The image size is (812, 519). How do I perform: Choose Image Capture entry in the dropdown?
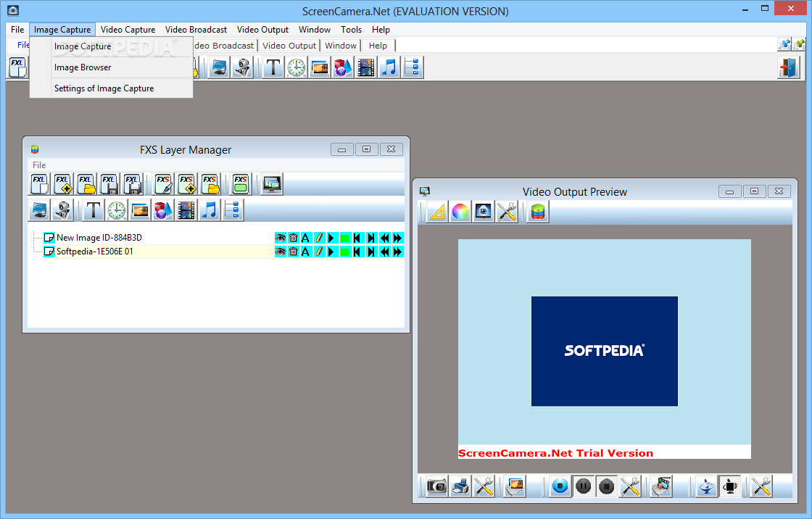83,46
